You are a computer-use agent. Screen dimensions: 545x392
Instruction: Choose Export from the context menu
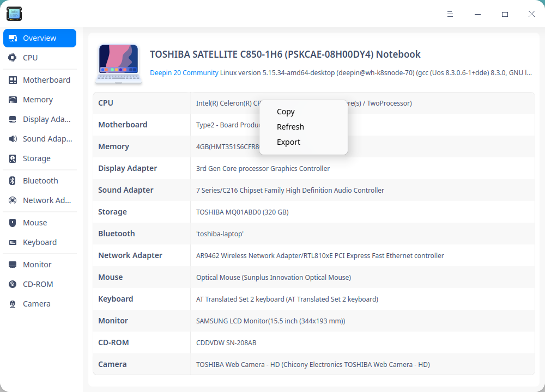click(x=288, y=142)
